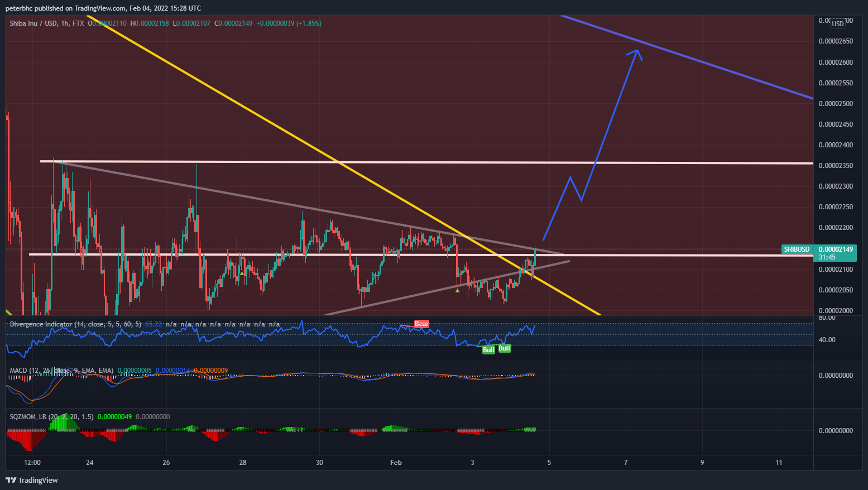Click the 0.00002600 price axis label

coord(836,62)
